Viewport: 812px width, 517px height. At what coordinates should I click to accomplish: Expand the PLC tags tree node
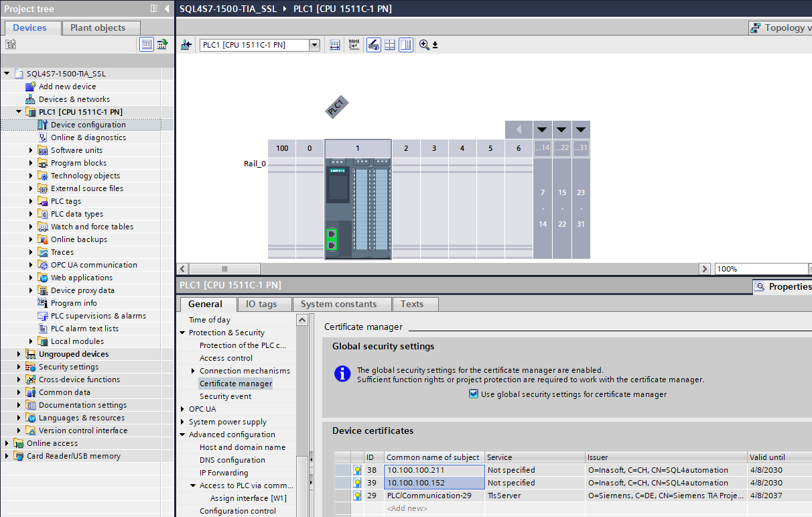click(x=31, y=201)
